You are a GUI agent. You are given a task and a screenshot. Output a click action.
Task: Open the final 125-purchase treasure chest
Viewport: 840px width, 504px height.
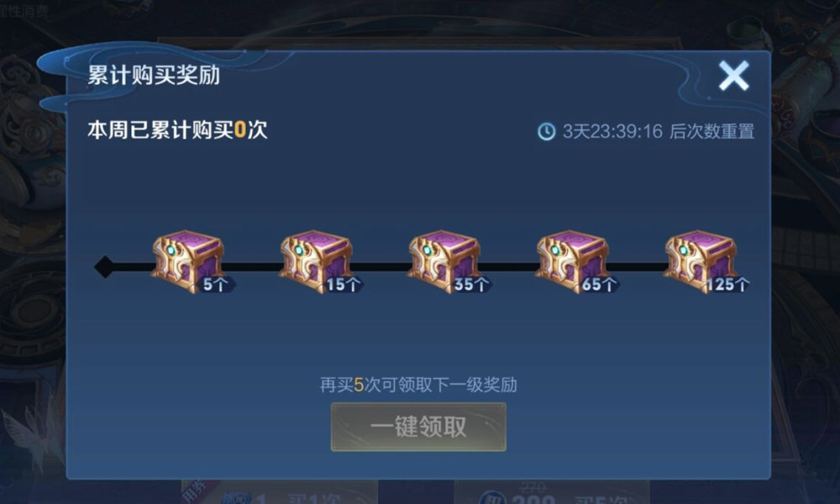click(x=701, y=260)
